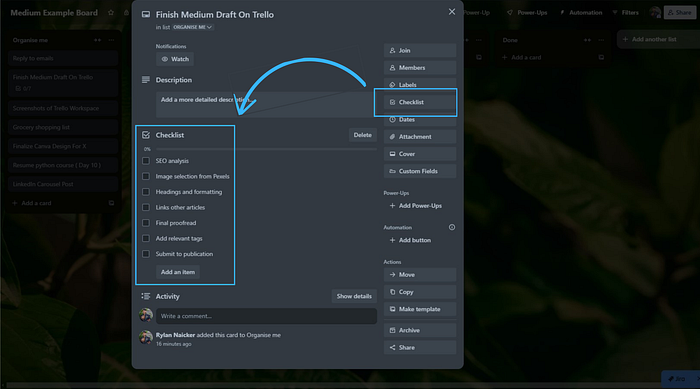This screenshot has height=389, width=700.
Task: Click the Jira button at bottom right
Action: pos(677,379)
